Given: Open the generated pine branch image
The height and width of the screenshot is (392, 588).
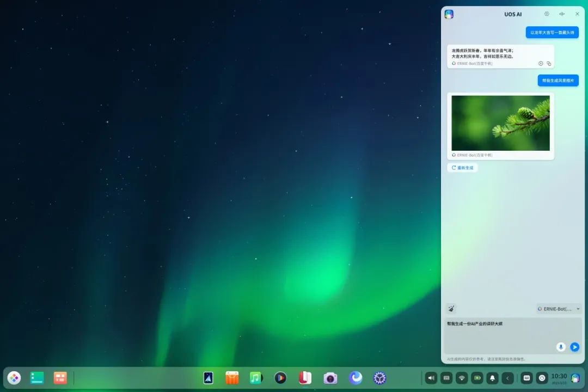Looking at the screenshot, I should [x=500, y=123].
